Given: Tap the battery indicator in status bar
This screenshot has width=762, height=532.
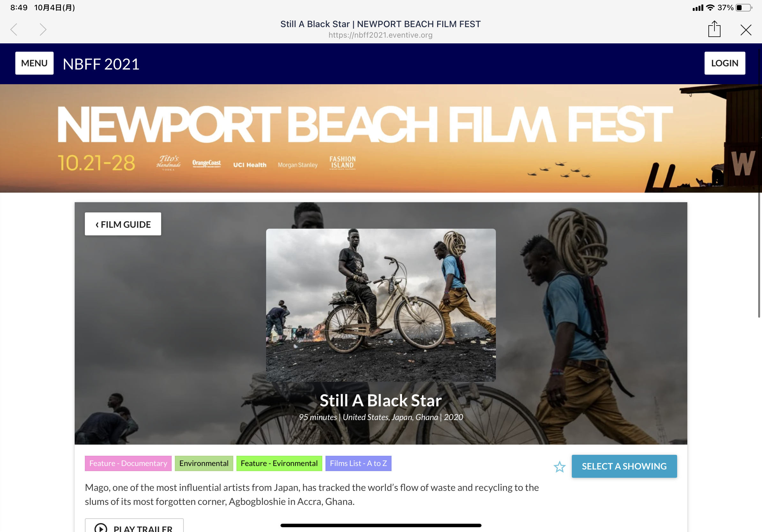Looking at the screenshot, I should 743,8.
